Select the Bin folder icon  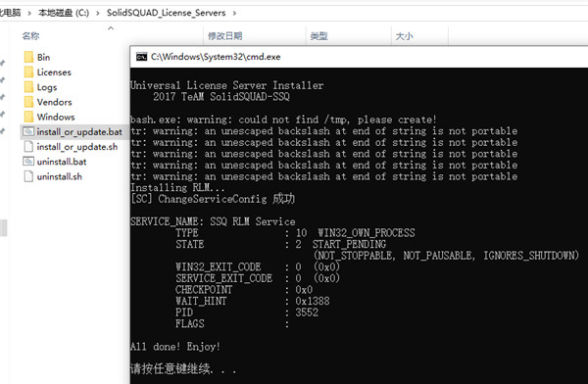point(28,57)
